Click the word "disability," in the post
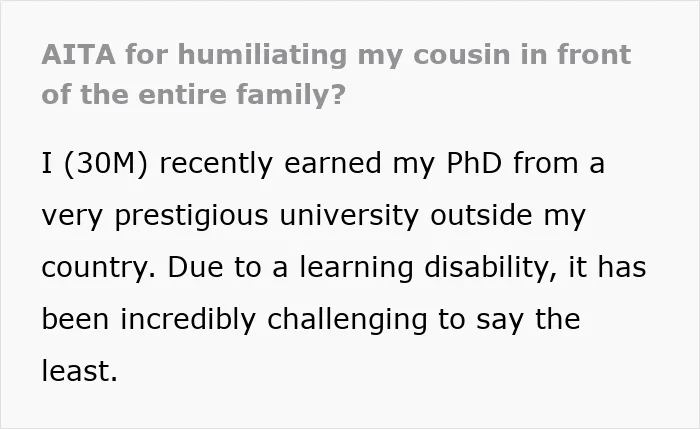This screenshot has height=429, width=700. [x=490, y=268]
